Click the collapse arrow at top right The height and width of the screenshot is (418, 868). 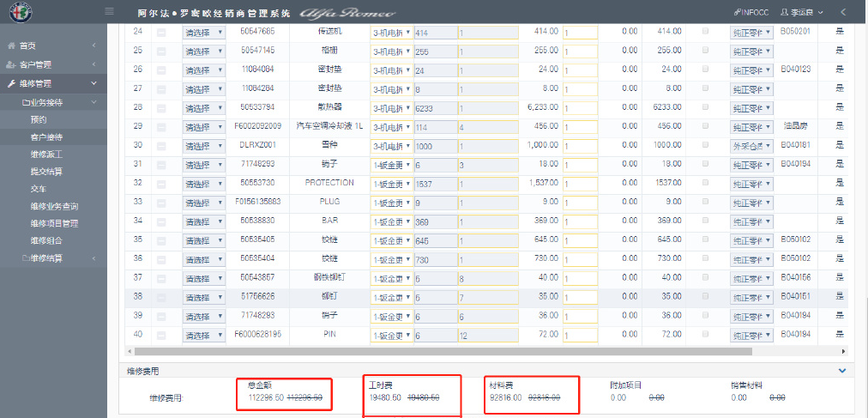tap(843, 12)
